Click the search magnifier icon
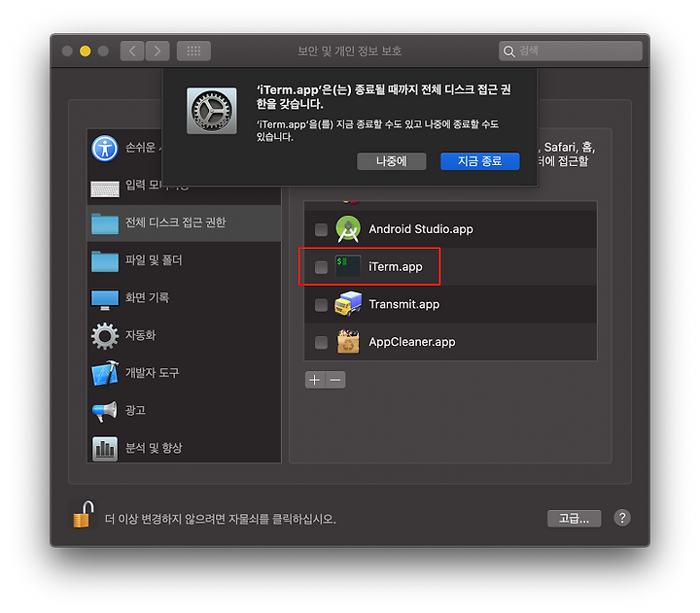This screenshot has width=700, height=613. 508,51
